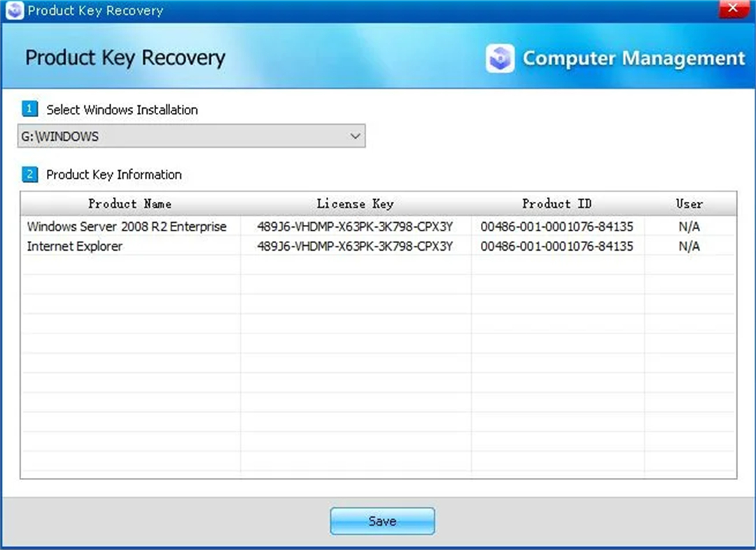
Task: Click the G:\WINDOWS combo box field
Action: (182, 137)
